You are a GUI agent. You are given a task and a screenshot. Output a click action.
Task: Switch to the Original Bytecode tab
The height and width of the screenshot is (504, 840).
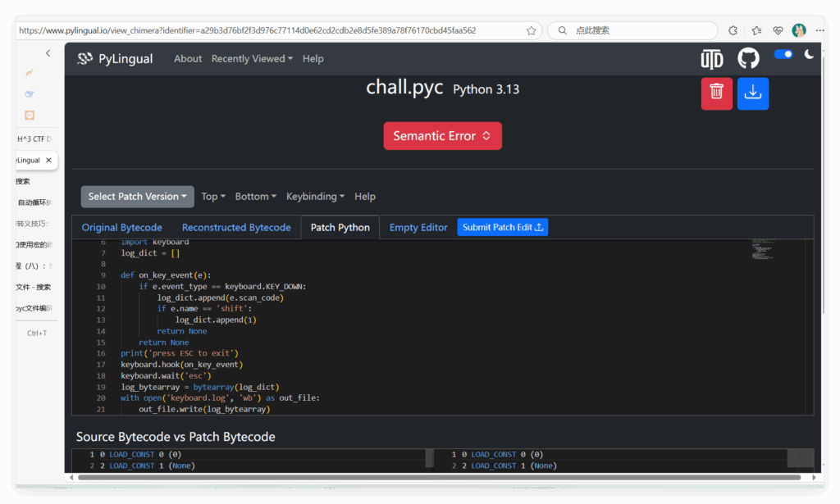121,227
